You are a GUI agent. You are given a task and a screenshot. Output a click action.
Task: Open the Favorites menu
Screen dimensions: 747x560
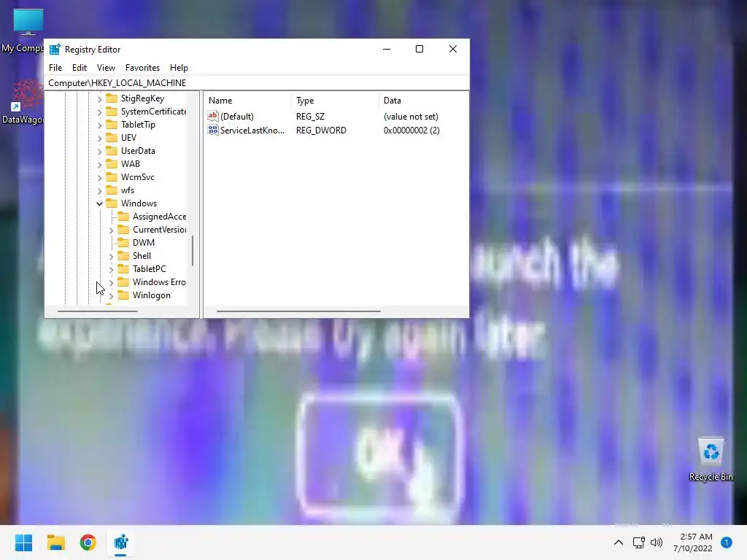[142, 68]
